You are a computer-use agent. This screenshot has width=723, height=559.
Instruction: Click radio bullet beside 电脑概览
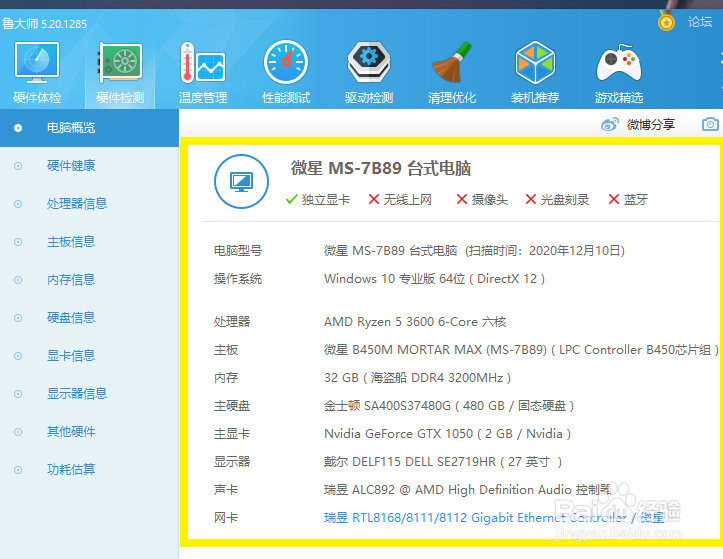tap(18, 128)
